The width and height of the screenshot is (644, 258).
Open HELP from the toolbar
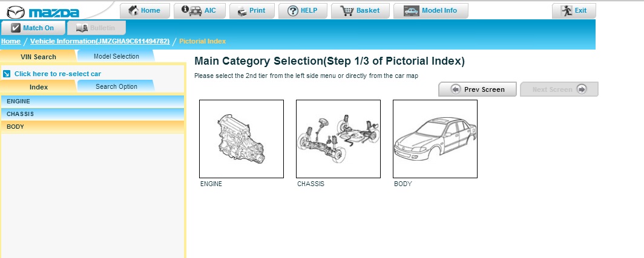tap(303, 11)
